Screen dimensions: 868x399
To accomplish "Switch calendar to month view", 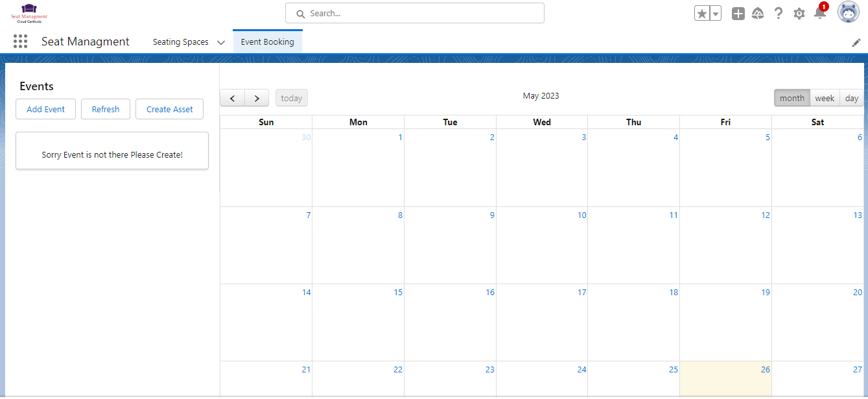I will click(x=792, y=98).
